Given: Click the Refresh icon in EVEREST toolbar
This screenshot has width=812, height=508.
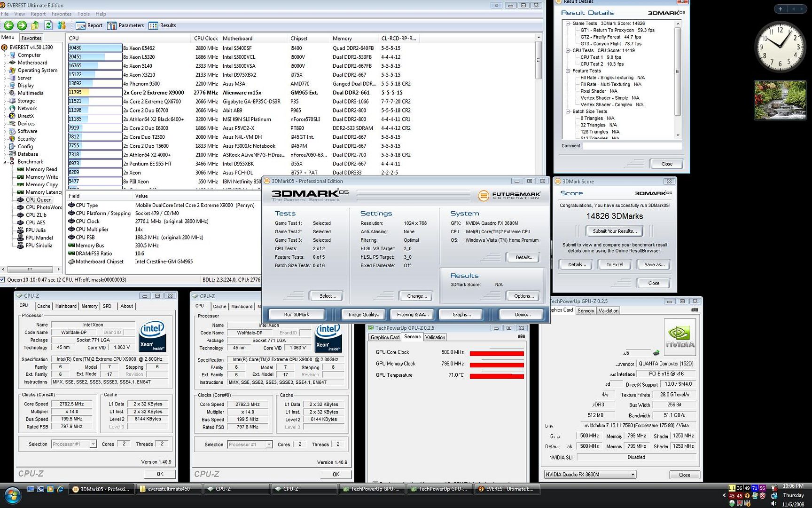Looking at the screenshot, I should 48,25.
